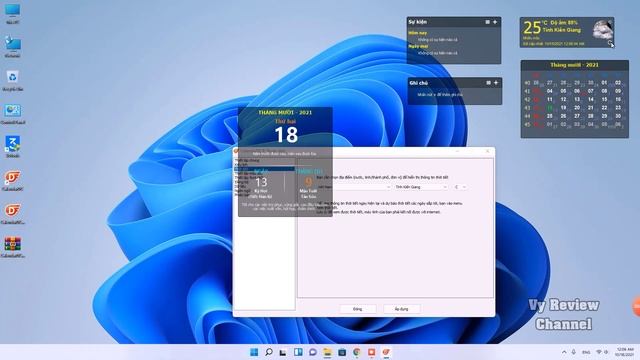Click Tháng mười - 2021 calendar header
640x360 pixels.
point(574,65)
